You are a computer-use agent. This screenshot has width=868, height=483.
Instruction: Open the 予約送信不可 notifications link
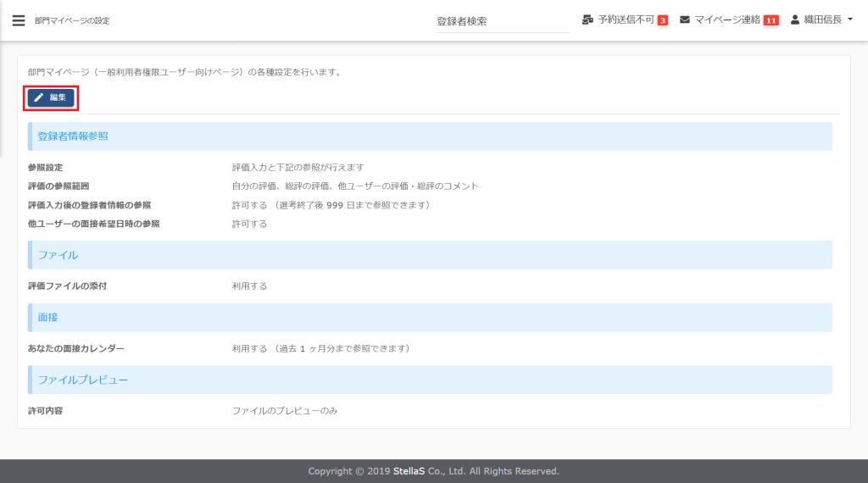tap(626, 19)
